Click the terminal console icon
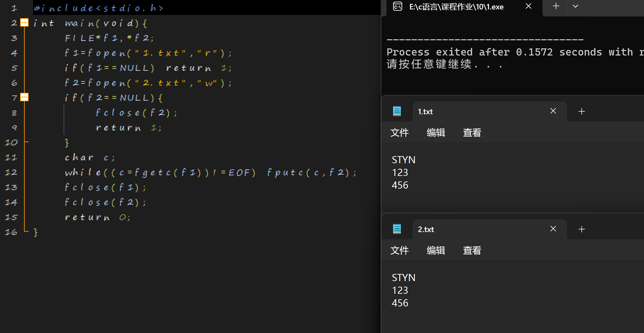 pos(398,6)
